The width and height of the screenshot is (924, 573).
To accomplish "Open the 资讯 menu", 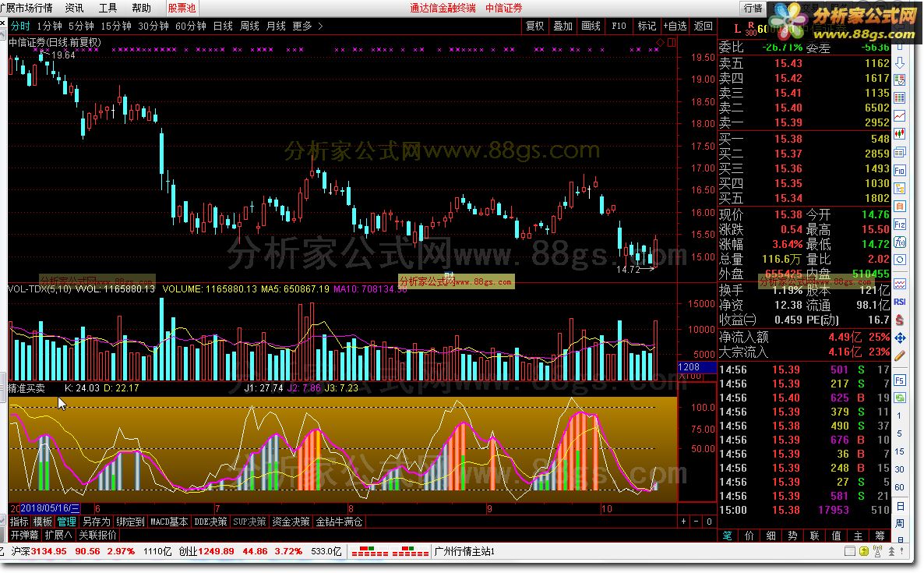I will (x=74, y=8).
